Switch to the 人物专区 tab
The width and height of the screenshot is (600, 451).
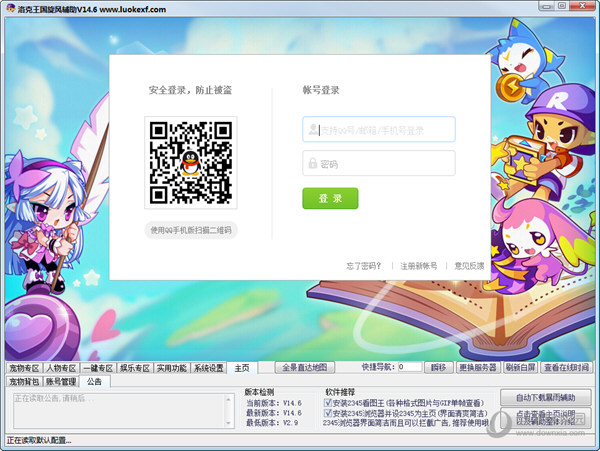point(61,368)
